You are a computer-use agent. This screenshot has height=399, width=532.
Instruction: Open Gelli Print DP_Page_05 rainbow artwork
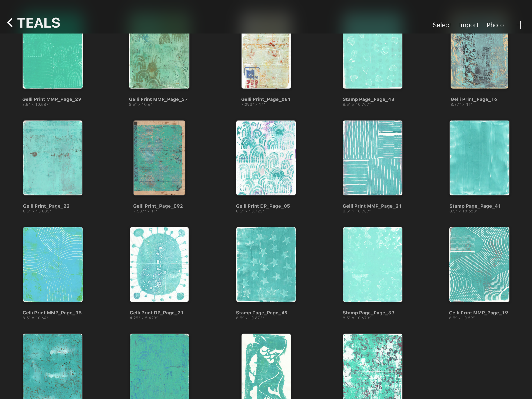(x=266, y=158)
